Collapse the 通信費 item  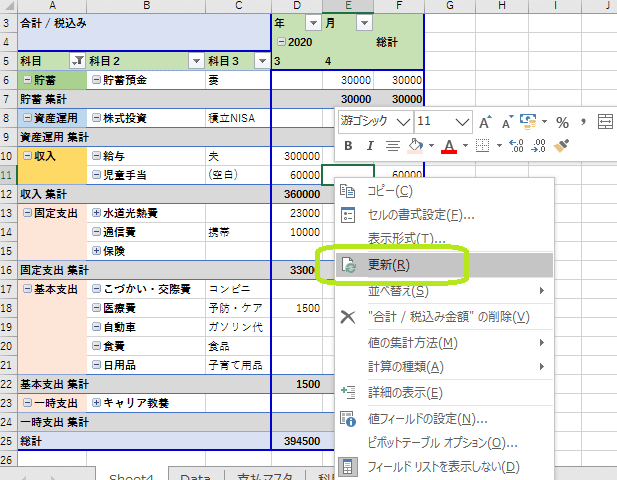[x=96, y=232]
